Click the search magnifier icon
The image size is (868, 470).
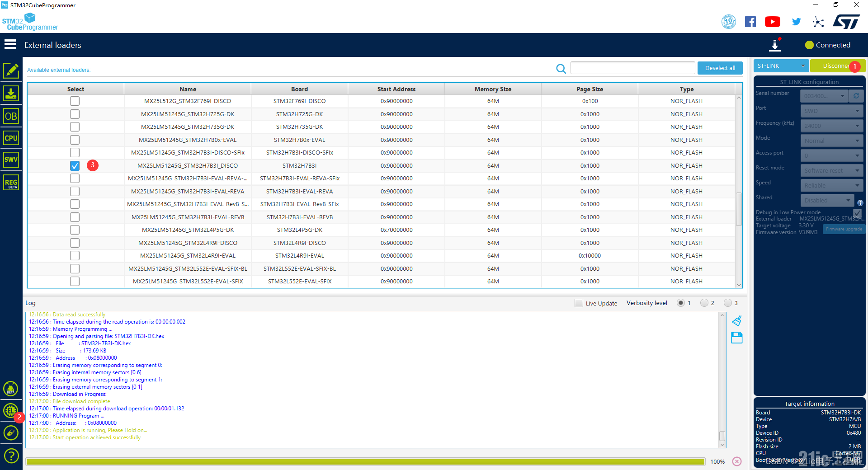[561, 69]
